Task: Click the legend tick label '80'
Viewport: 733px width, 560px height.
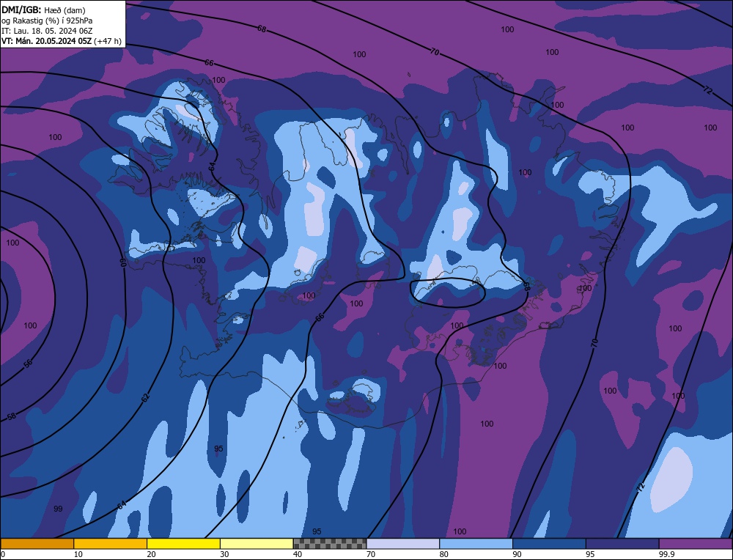Action: point(444,554)
